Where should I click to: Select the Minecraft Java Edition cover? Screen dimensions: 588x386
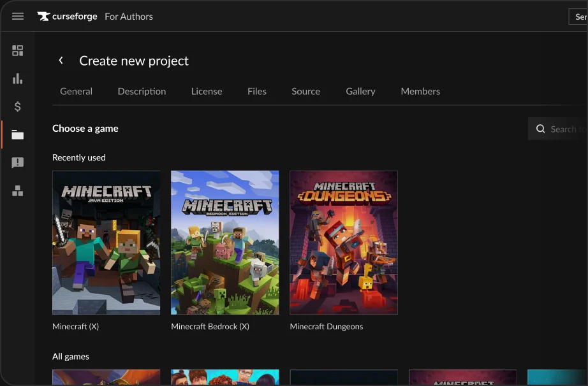(106, 243)
